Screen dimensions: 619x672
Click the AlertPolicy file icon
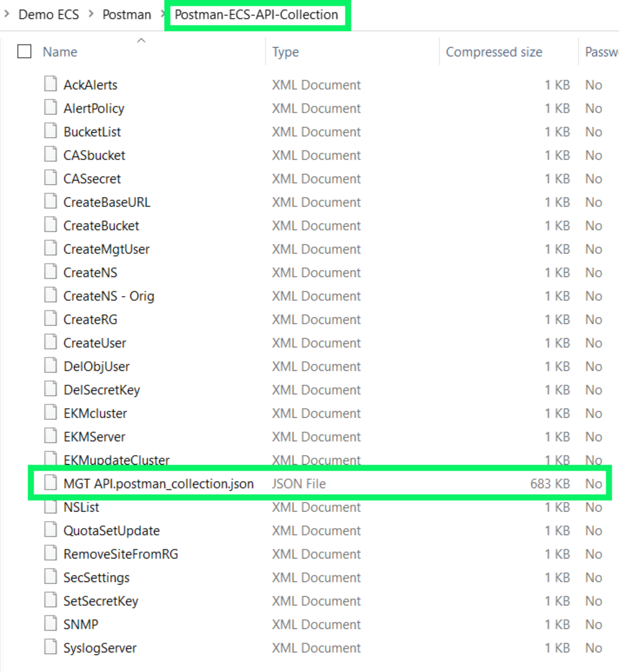(50, 107)
